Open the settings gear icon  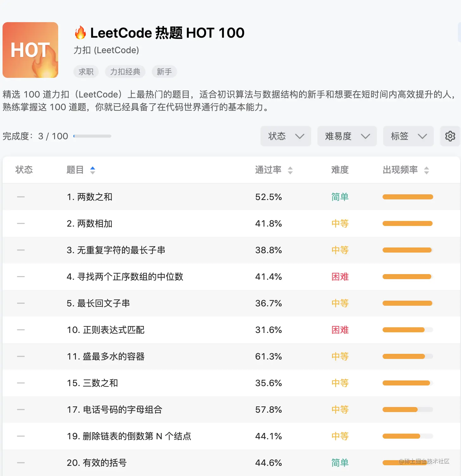coord(450,136)
